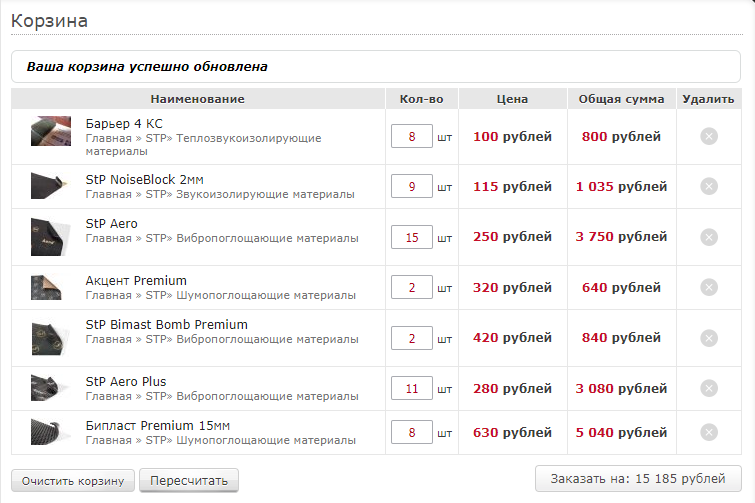Remove StP Bimast Bomb Premium item

point(709,338)
